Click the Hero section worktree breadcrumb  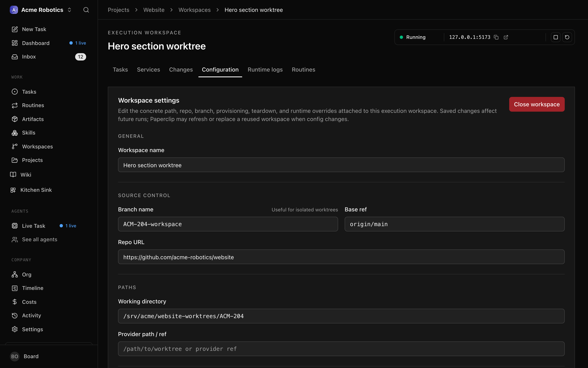(x=253, y=10)
